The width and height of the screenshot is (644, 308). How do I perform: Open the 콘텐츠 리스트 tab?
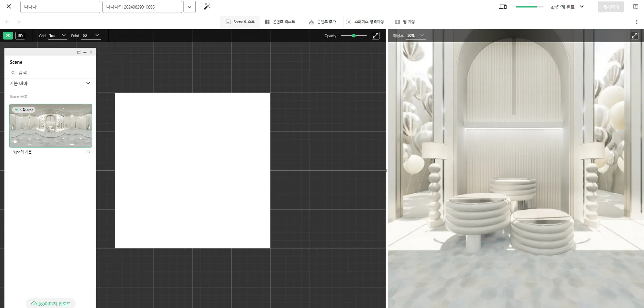[x=280, y=22]
